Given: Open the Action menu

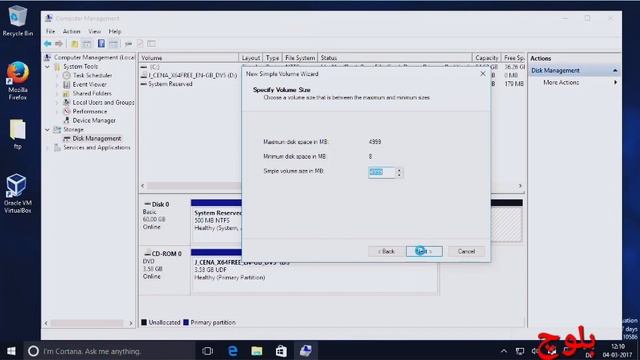Looking at the screenshot, I should [x=71, y=31].
